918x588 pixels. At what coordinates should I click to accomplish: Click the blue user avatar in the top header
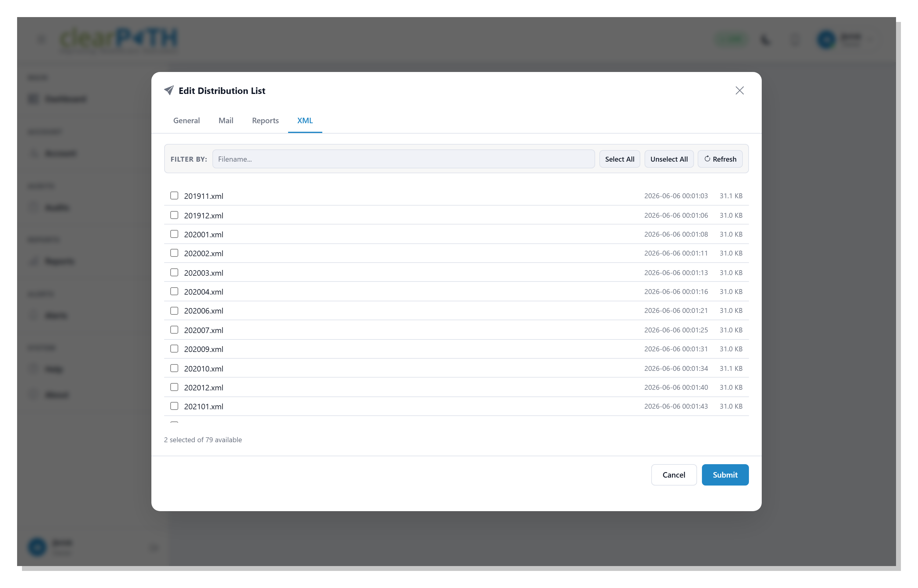pyautogui.click(x=826, y=39)
